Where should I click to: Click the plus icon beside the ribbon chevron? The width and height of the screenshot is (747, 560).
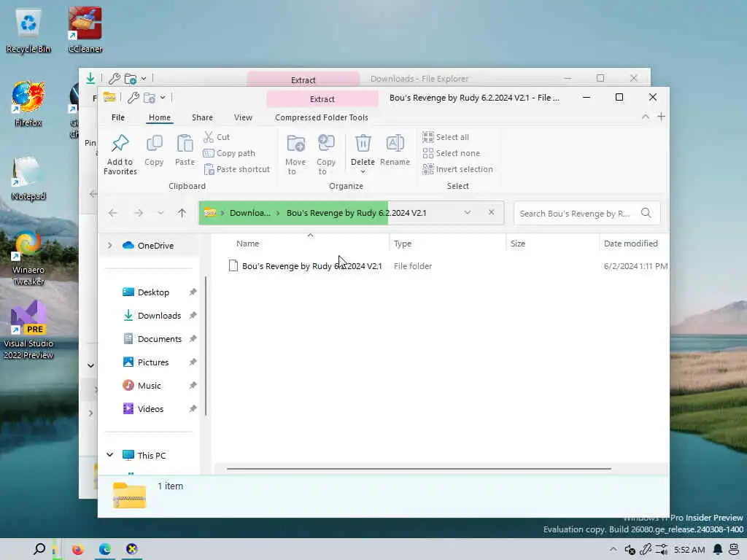pyautogui.click(x=661, y=117)
